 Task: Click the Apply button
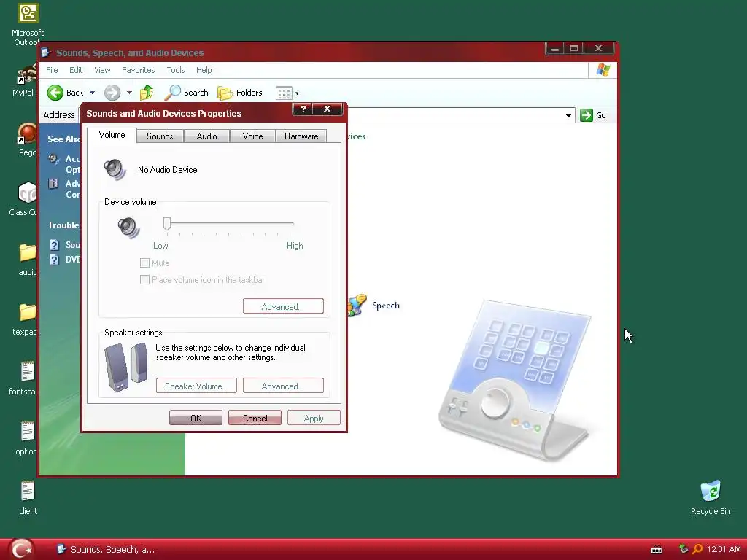pos(314,418)
